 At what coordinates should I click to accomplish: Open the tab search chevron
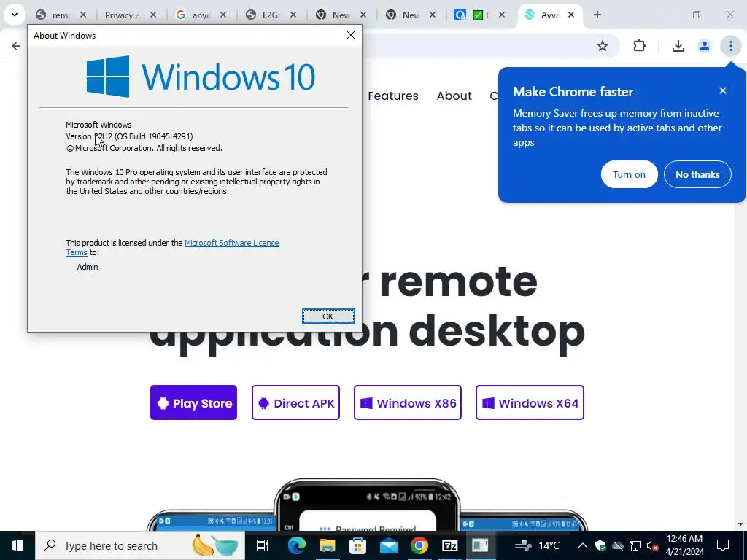click(x=15, y=15)
